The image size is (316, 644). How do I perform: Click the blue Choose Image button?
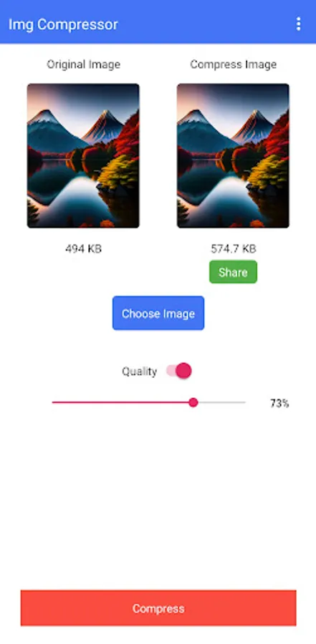(x=158, y=313)
